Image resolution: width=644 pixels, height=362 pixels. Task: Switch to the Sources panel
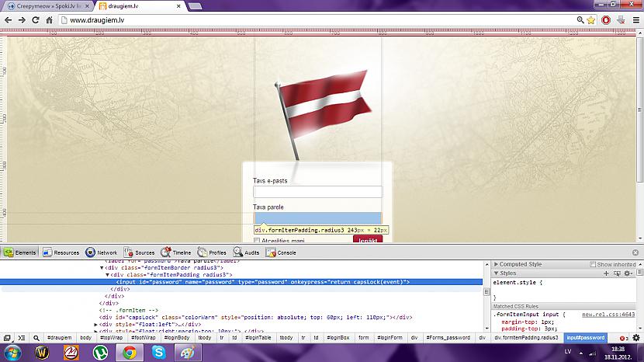139,252
